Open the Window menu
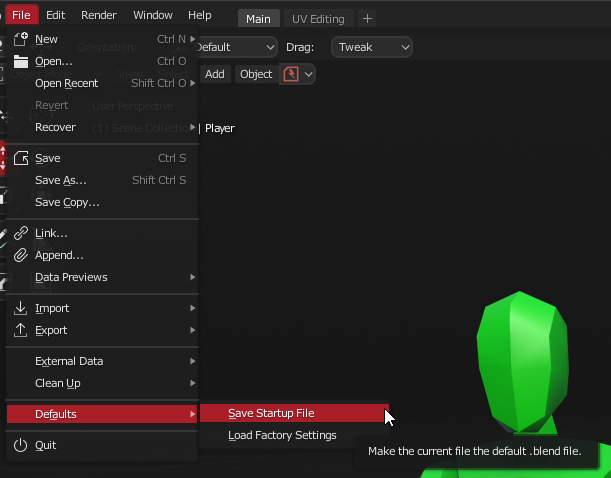This screenshot has width=611, height=478. 153,15
